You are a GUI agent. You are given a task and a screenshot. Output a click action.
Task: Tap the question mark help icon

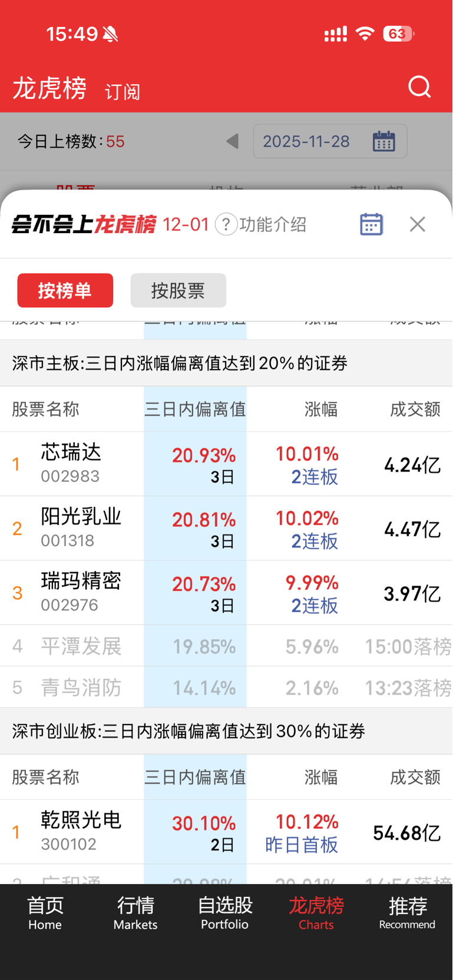click(226, 224)
